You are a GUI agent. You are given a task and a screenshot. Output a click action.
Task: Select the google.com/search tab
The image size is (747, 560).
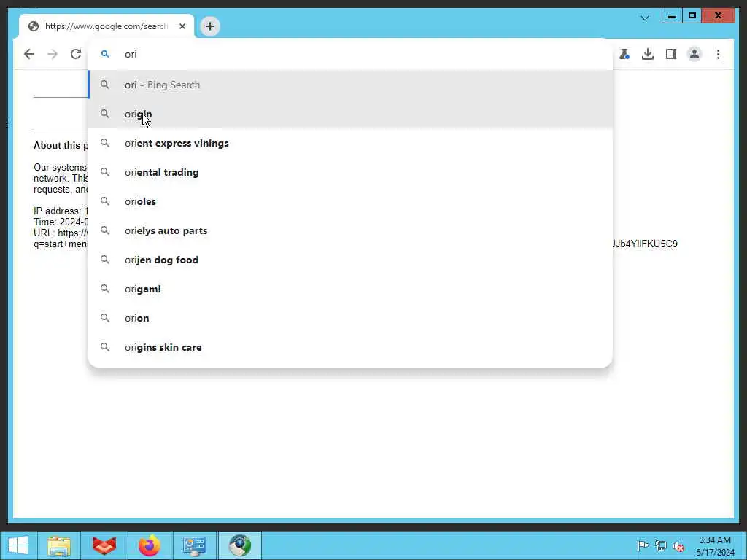pyautogui.click(x=107, y=26)
